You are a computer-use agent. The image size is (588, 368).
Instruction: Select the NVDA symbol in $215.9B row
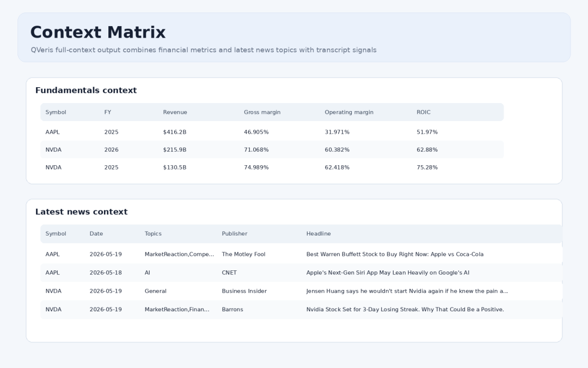coord(53,150)
